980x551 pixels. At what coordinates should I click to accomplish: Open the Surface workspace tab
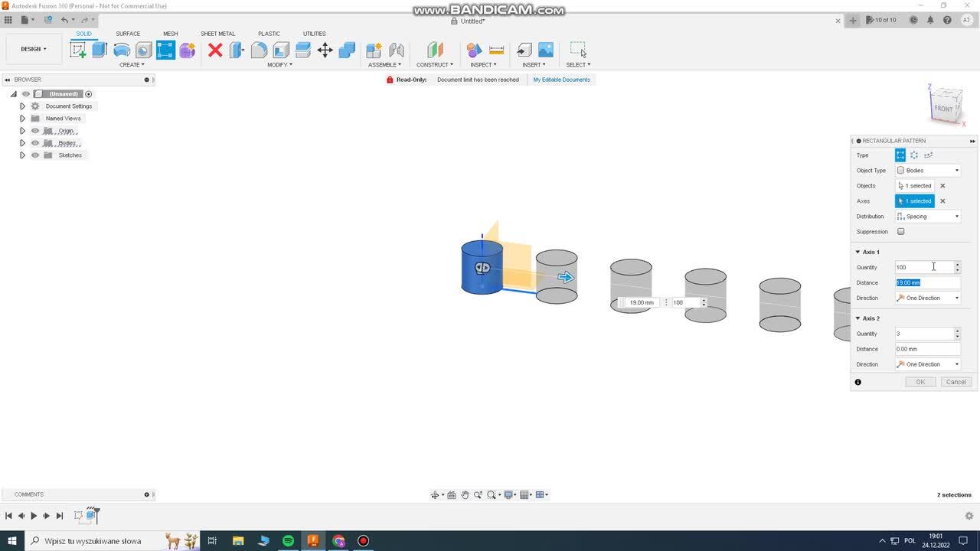pyautogui.click(x=128, y=34)
